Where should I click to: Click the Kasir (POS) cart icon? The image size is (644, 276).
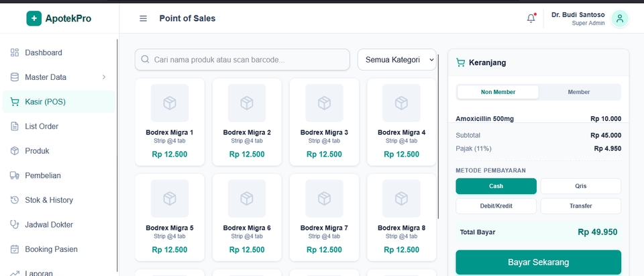[x=15, y=101]
